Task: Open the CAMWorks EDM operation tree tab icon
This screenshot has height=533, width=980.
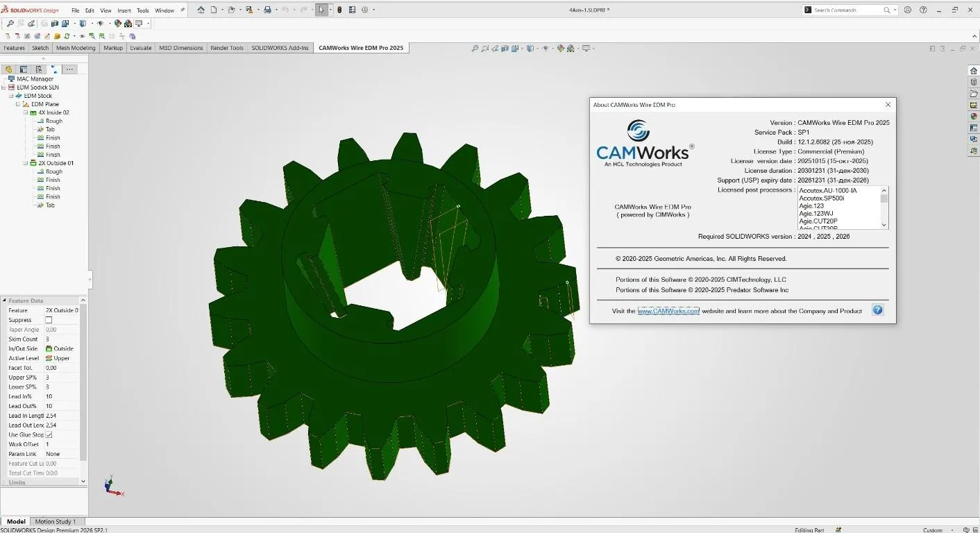Action: pyautogui.click(x=54, y=69)
